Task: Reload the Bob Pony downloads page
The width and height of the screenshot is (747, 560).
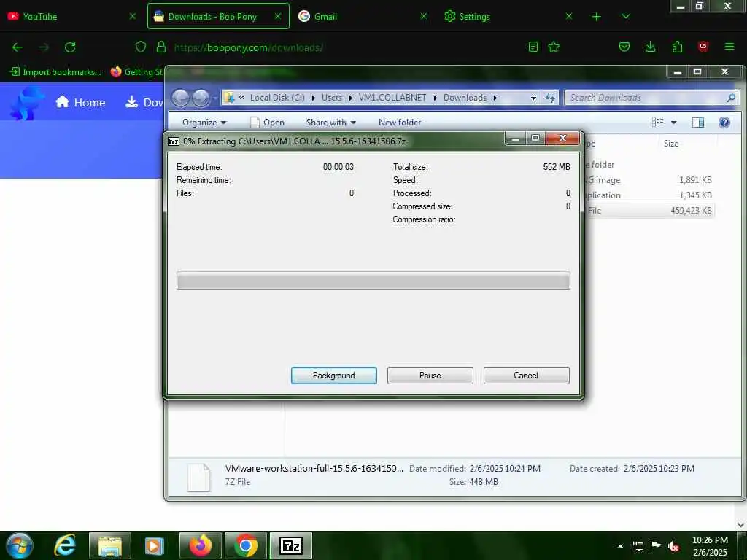Action: tap(70, 47)
